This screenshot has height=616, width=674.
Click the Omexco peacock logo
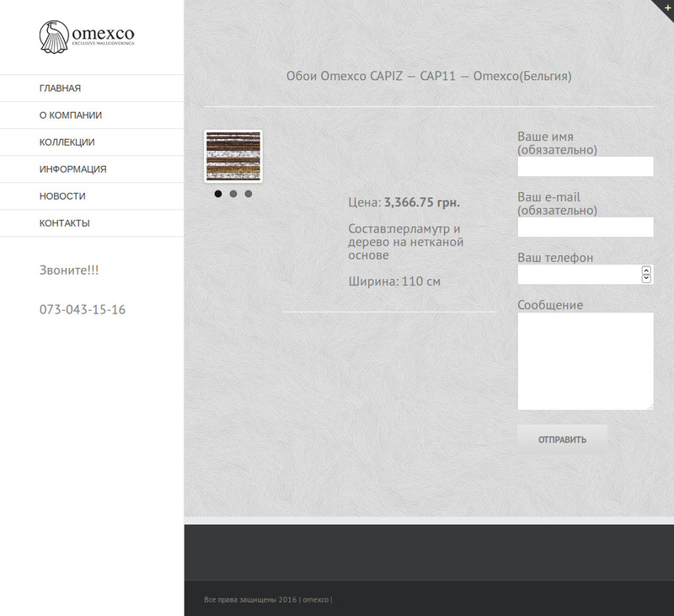coord(87,36)
